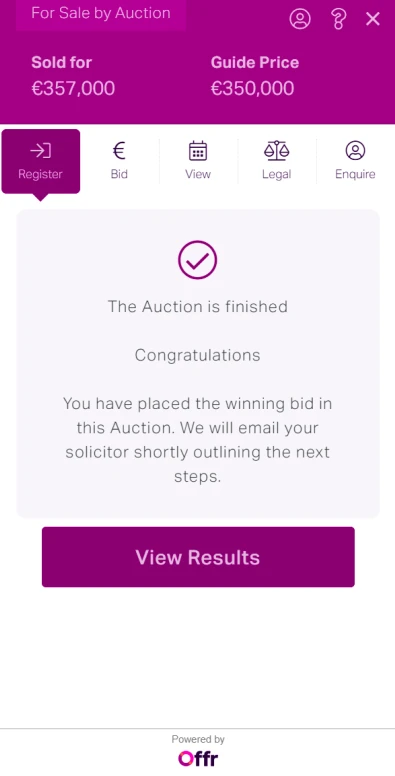Open the calendar View icon
This screenshot has width=395, height=776.
(x=198, y=150)
